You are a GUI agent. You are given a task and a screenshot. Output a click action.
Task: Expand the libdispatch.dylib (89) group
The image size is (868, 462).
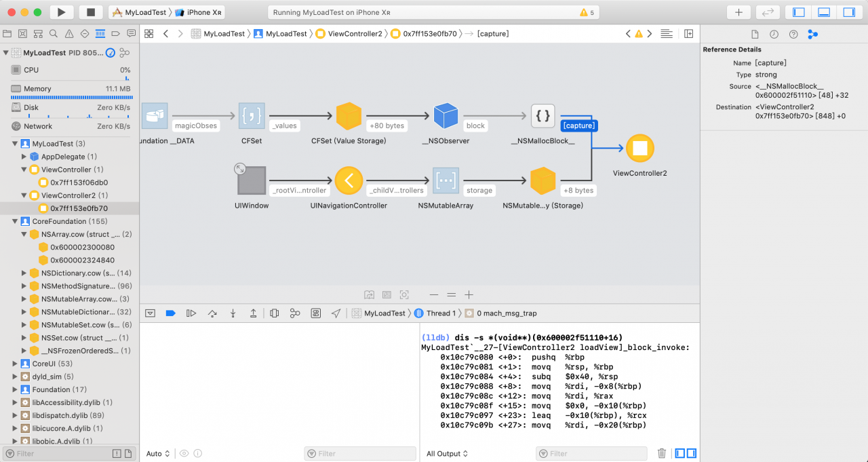point(15,415)
